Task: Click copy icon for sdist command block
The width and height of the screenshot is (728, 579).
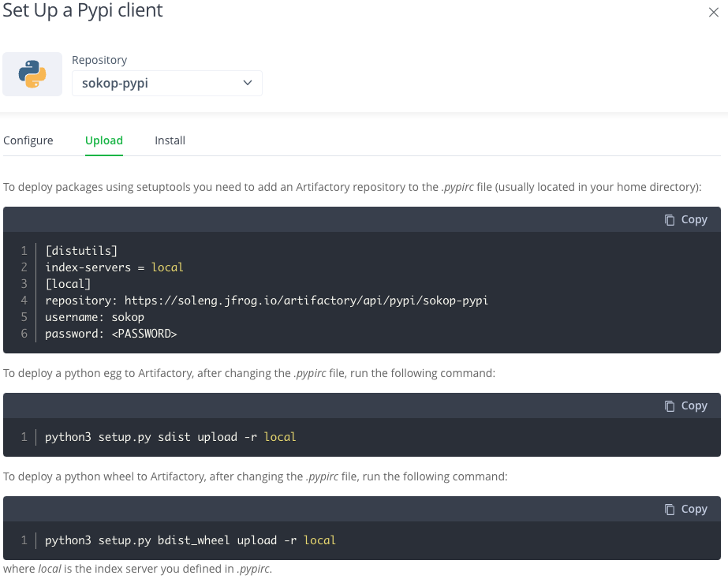Action: pyautogui.click(x=670, y=405)
